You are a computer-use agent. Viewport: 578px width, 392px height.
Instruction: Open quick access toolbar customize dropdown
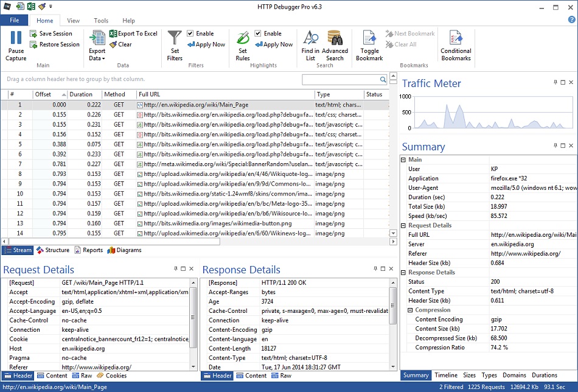click(50, 6)
